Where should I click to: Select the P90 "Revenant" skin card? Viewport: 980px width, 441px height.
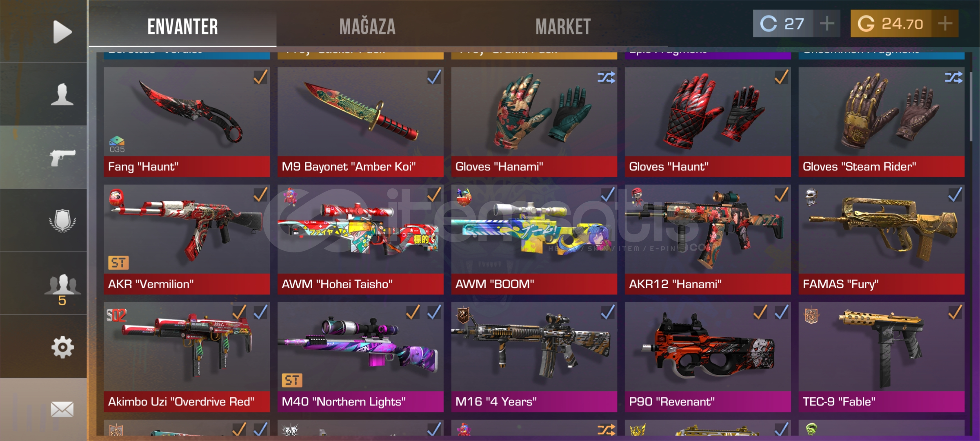coord(708,357)
